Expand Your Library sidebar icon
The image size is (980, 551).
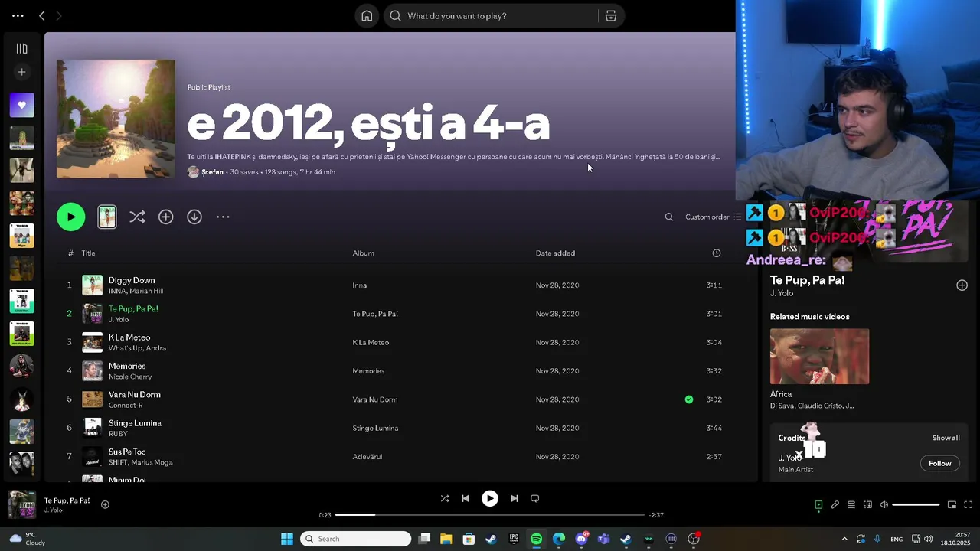tap(21, 48)
